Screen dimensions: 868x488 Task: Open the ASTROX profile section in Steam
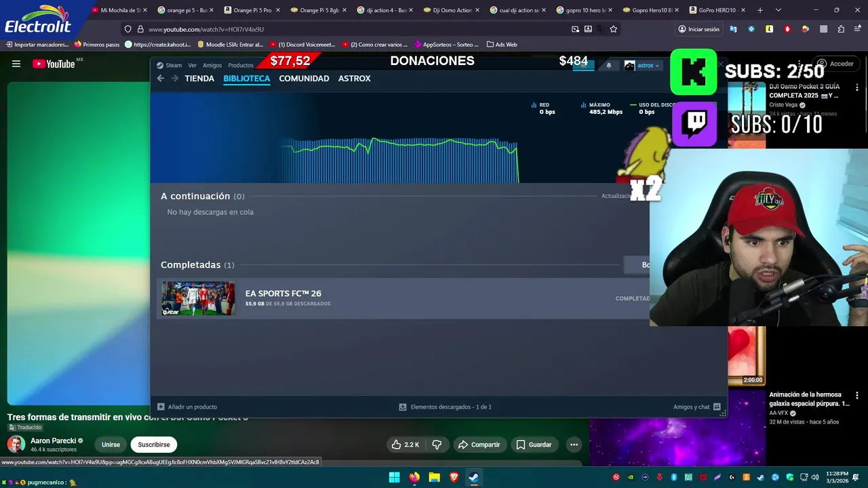[x=355, y=79]
